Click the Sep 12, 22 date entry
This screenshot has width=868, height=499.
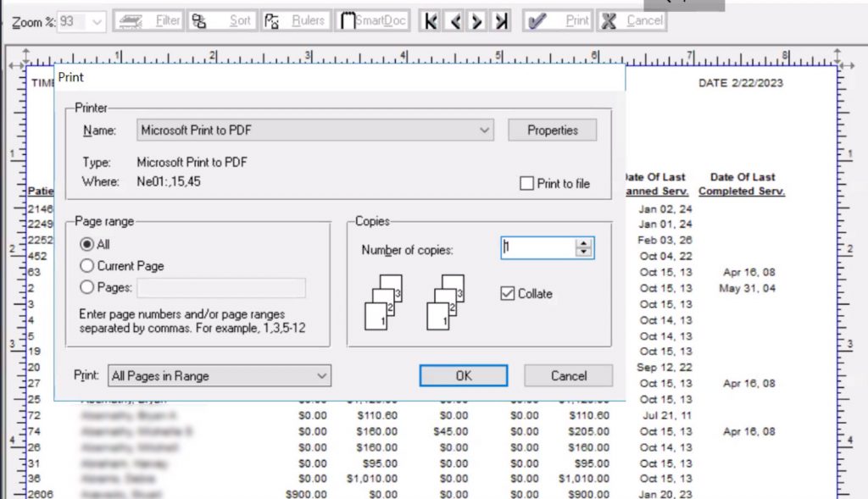[665, 368]
